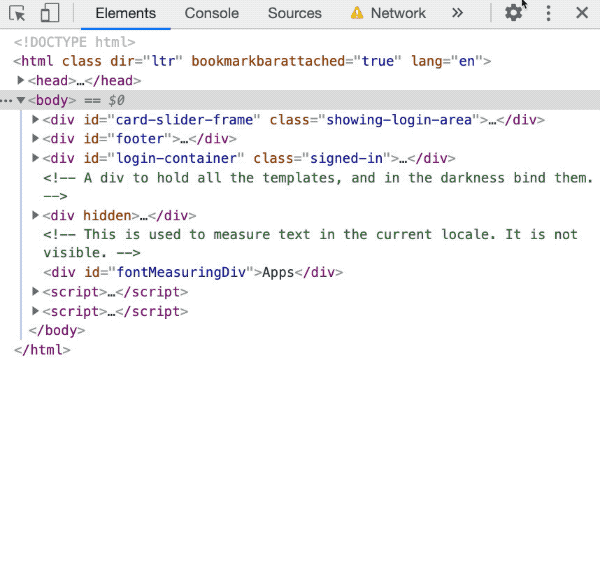Open DevTools settings gear
Viewport: 600px width, 565px height.
pos(513,13)
